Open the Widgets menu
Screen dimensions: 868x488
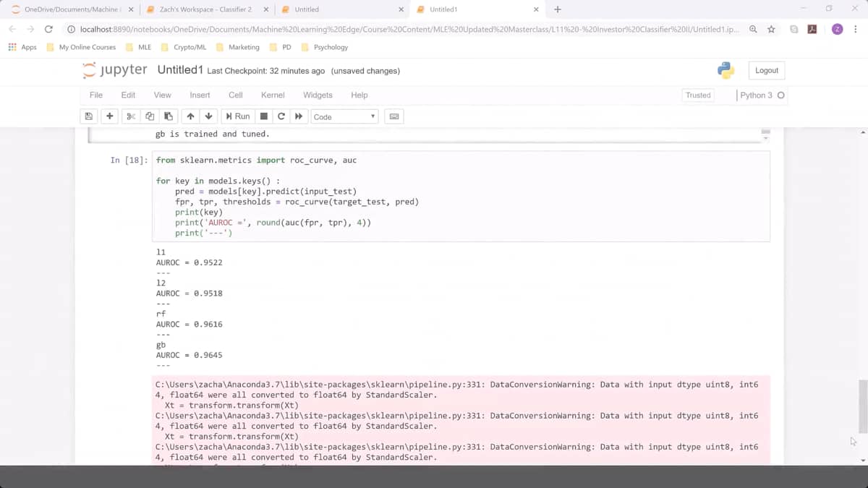tap(318, 95)
